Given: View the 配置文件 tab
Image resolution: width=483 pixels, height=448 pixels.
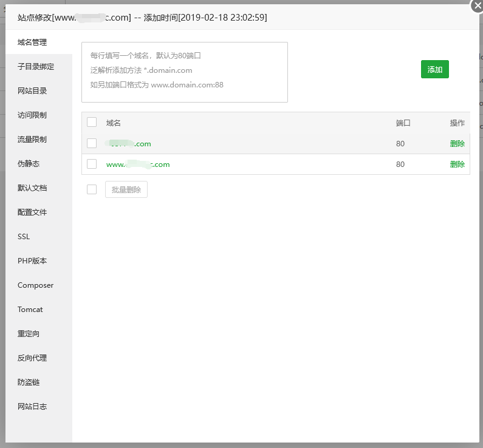Looking at the screenshot, I should click(x=32, y=212).
